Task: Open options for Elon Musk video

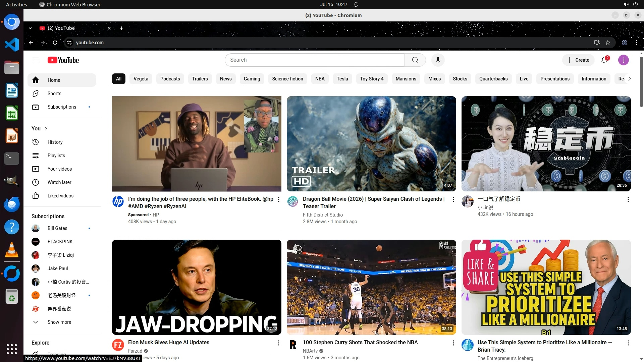Action: click(x=278, y=343)
